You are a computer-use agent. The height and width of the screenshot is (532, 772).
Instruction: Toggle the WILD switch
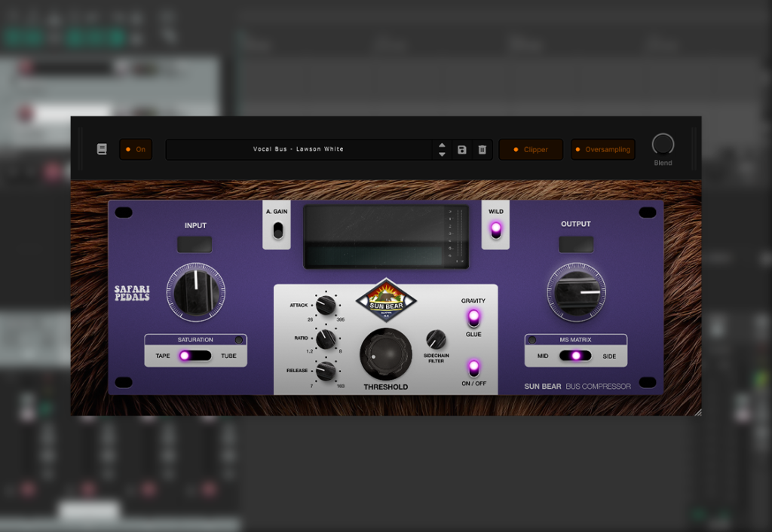pyautogui.click(x=496, y=230)
